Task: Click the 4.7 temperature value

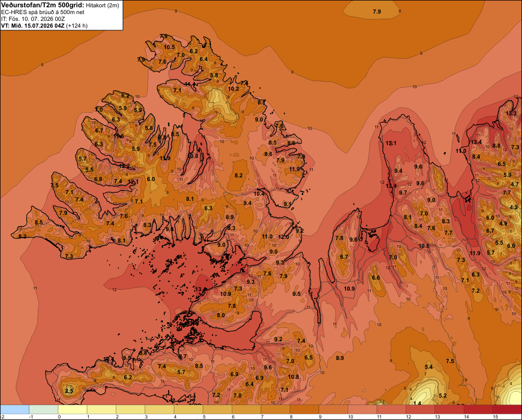Action: (x=515, y=184)
